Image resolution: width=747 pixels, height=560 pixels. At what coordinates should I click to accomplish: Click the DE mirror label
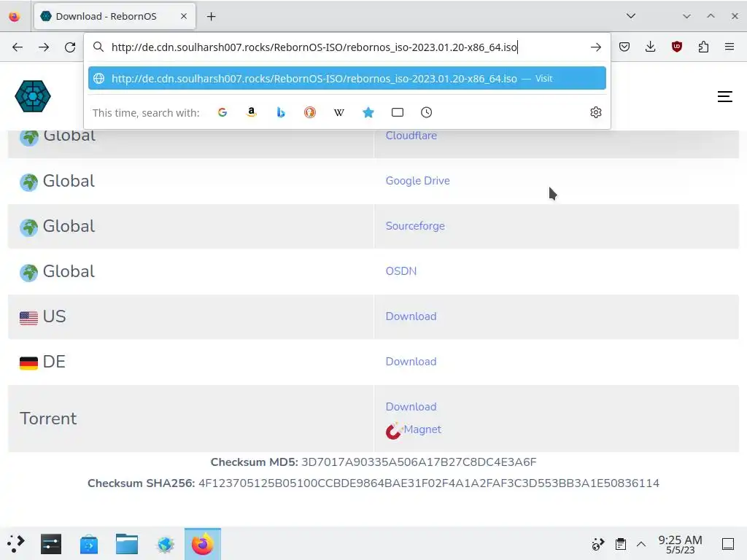54,362
